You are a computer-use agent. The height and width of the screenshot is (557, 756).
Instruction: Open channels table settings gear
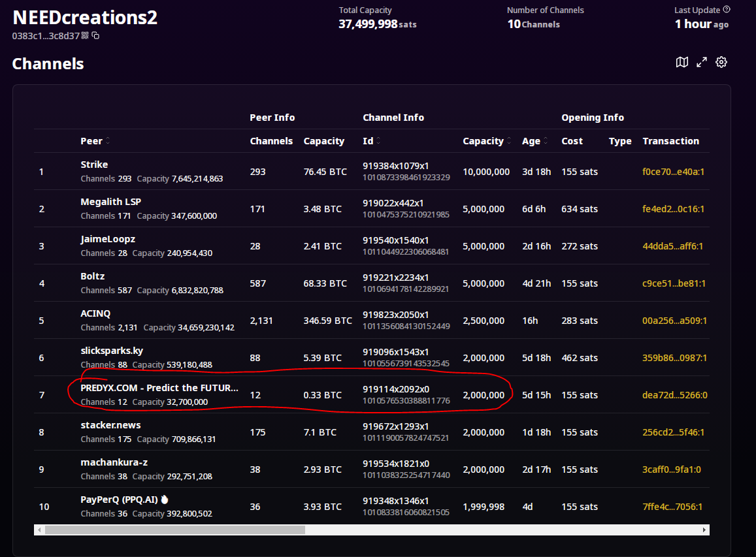click(721, 62)
